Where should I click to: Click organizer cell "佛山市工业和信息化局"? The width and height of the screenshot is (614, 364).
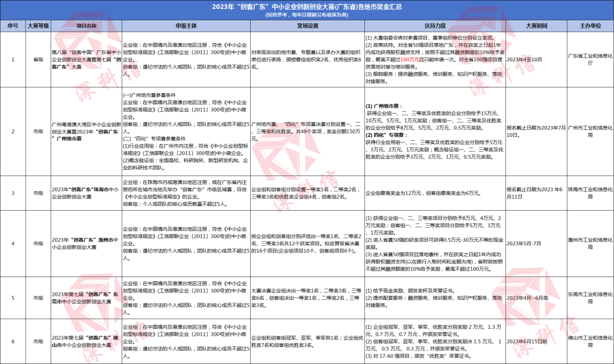click(x=590, y=341)
